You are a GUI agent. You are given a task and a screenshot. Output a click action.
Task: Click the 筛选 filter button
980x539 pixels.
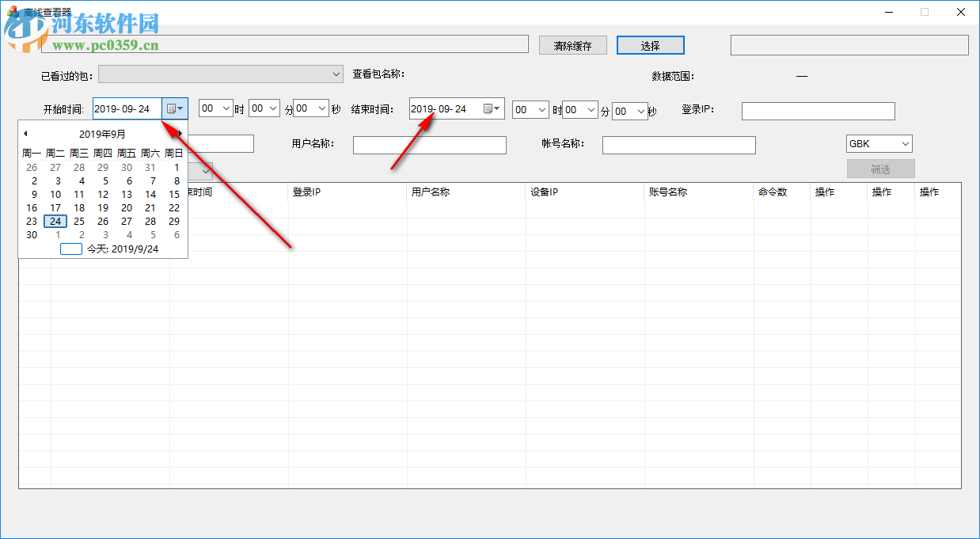coord(880,169)
